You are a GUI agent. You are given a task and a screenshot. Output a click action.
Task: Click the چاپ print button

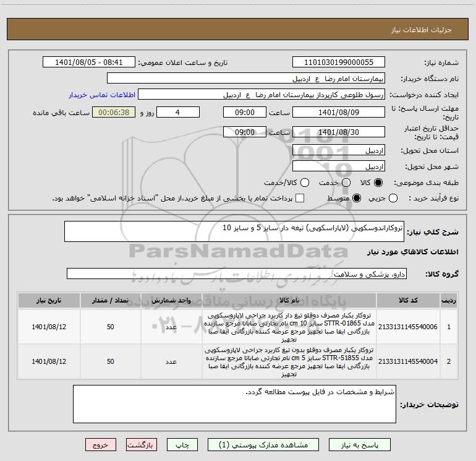tap(182, 445)
